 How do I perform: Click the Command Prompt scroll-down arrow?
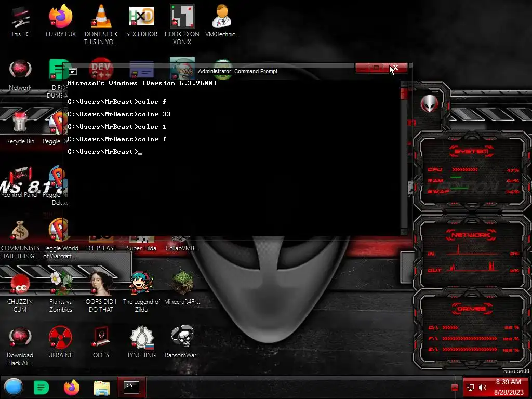pos(404,232)
